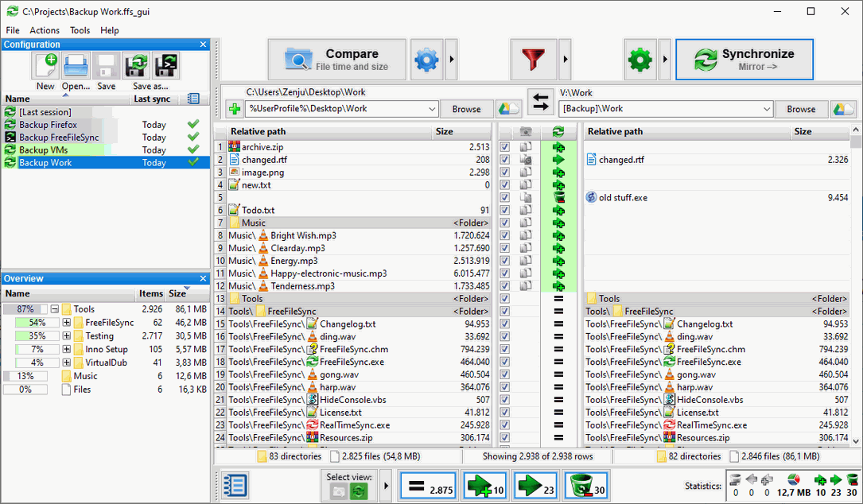863x504 pixels.
Task: Click the category camera column header icon
Action: point(527,131)
